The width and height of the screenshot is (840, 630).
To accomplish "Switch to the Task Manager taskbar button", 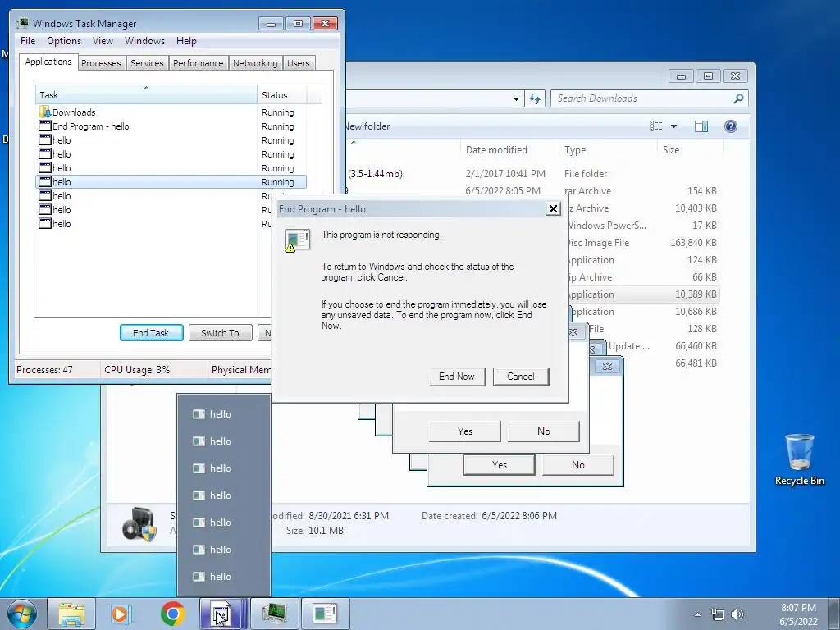I will [274, 614].
